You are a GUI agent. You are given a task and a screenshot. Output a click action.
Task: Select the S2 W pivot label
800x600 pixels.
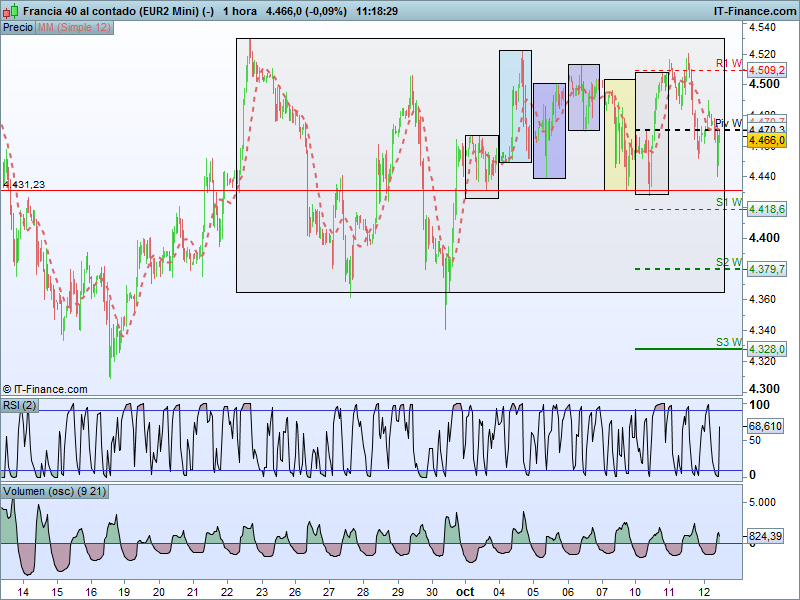pyautogui.click(x=729, y=262)
